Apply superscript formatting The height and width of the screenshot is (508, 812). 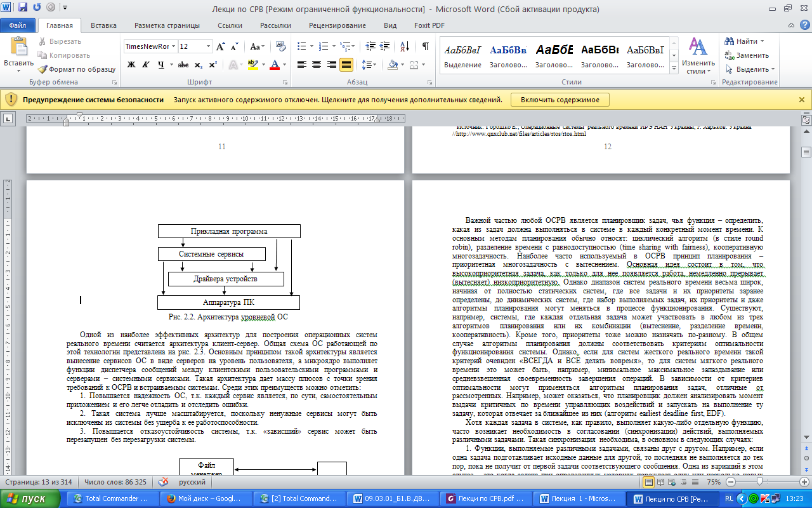click(213, 65)
